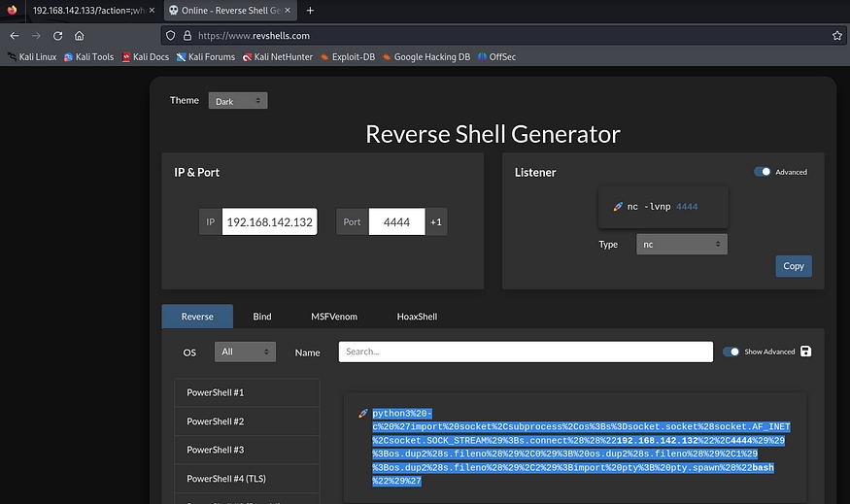Click the payload name search field
Viewport: 850px width, 504px height.
pos(525,352)
